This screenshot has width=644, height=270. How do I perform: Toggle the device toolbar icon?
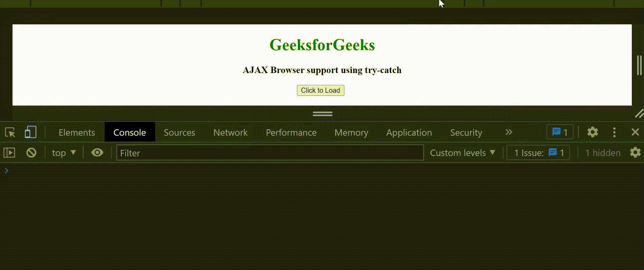[x=30, y=132]
